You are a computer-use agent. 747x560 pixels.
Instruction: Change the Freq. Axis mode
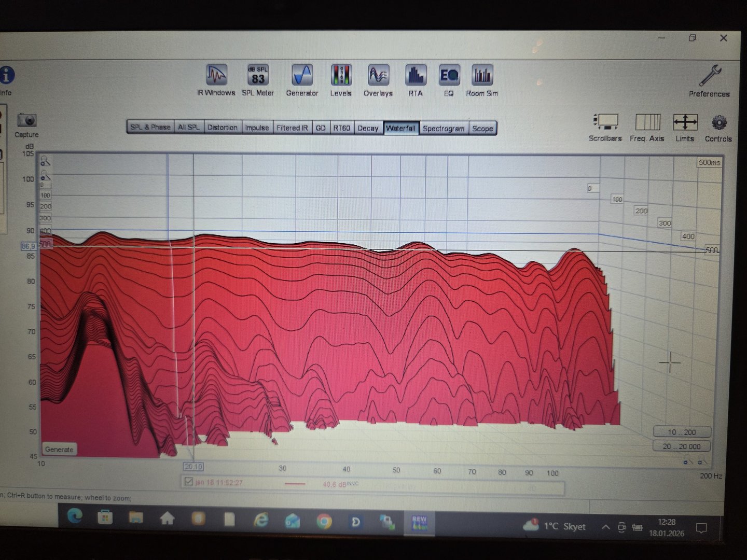647,128
